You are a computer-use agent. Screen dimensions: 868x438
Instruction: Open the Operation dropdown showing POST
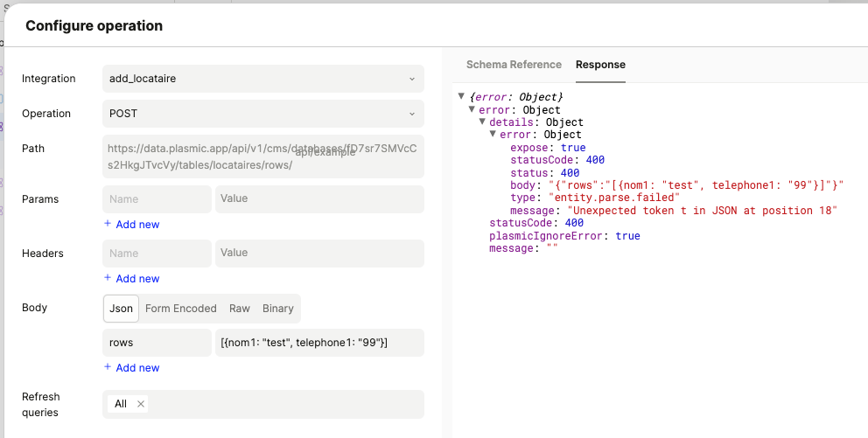tap(262, 114)
